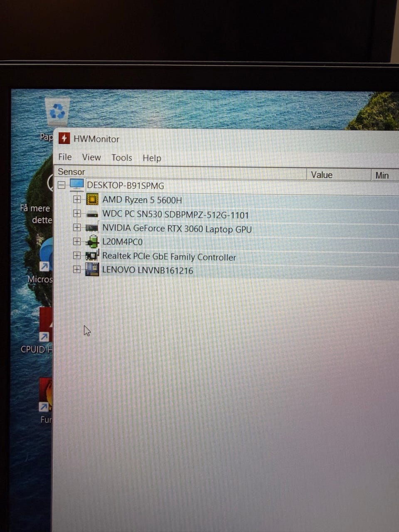Click the AMD Ryzen 5 5600H CPU icon
The height and width of the screenshot is (532, 399).
coord(92,199)
